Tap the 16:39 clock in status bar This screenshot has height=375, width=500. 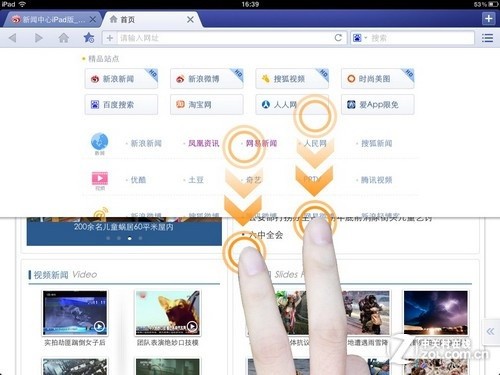pos(250,4)
